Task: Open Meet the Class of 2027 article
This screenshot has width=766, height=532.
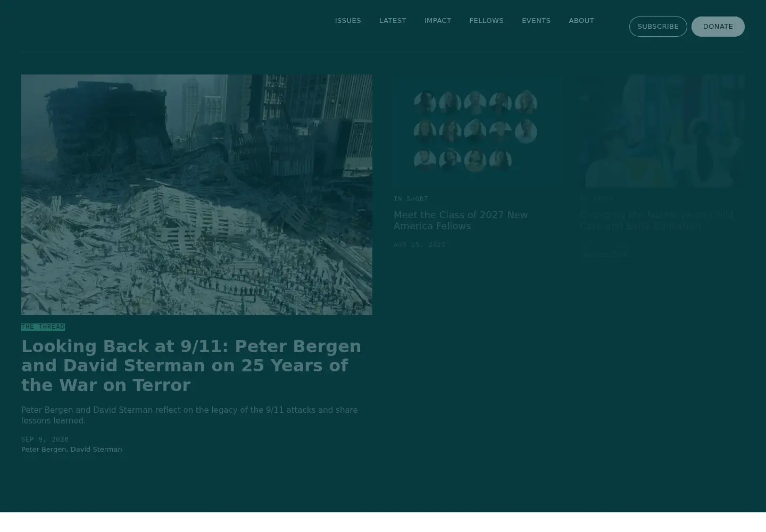Action: pyautogui.click(x=461, y=220)
